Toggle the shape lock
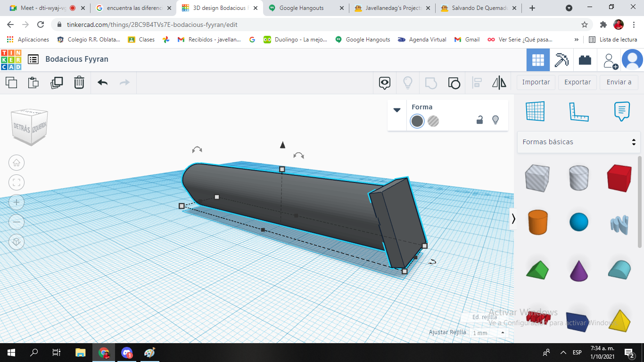The height and width of the screenshot is (362, 644). 479,120
